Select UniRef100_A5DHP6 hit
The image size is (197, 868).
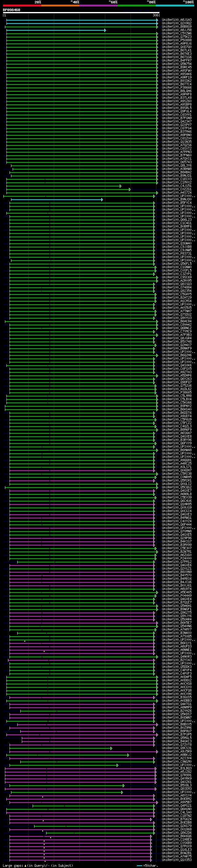tap(177, 375)
